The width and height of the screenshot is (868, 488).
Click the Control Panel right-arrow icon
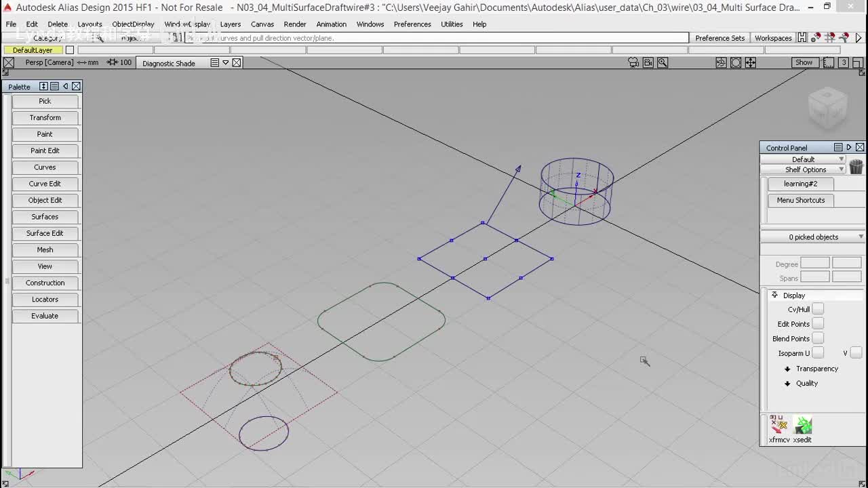(x=849, y=147)
